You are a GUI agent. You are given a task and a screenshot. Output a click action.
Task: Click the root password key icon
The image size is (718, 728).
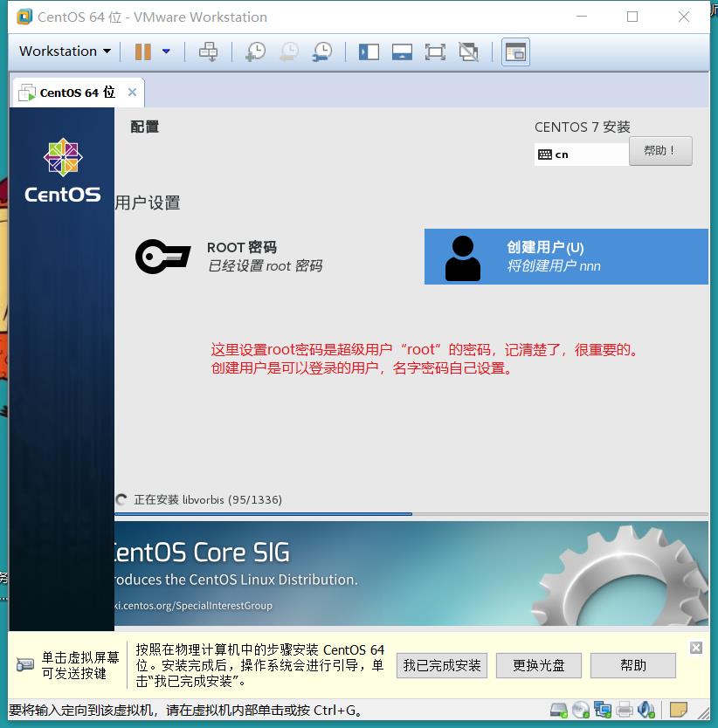163,257
